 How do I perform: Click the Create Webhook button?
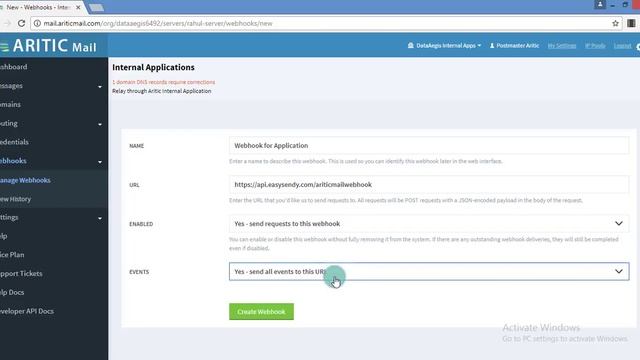click(x=261, y=311)
